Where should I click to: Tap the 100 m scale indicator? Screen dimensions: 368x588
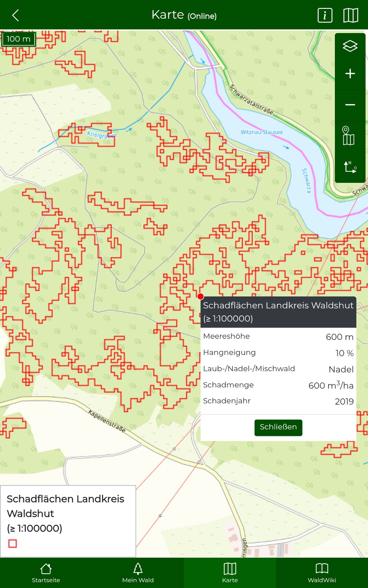18,39
